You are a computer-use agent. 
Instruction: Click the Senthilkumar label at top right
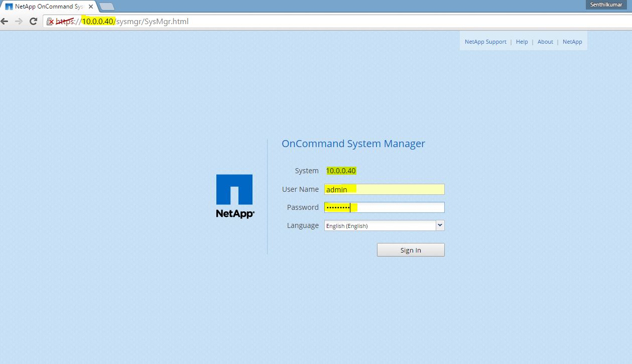click(x=605, y=5)
